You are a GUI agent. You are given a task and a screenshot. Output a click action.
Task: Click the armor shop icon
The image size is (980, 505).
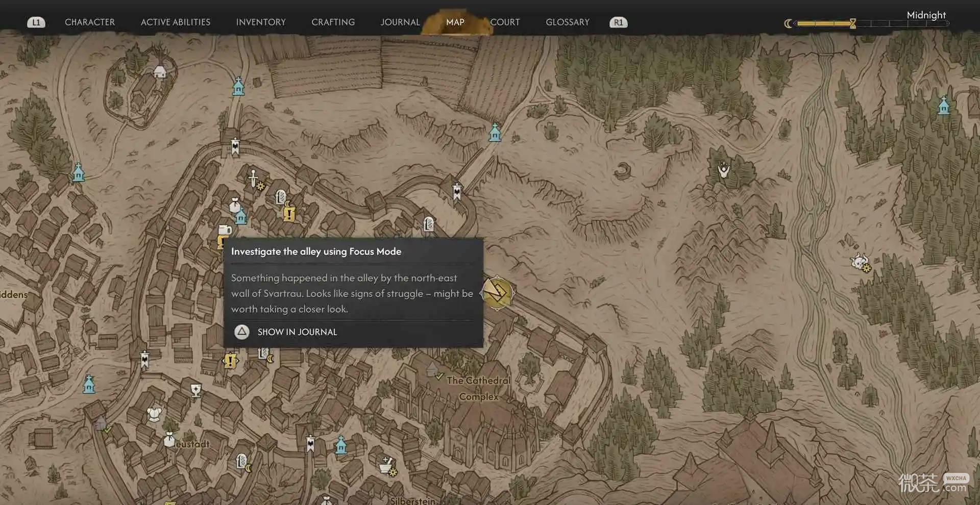click(x=154, y=414)
